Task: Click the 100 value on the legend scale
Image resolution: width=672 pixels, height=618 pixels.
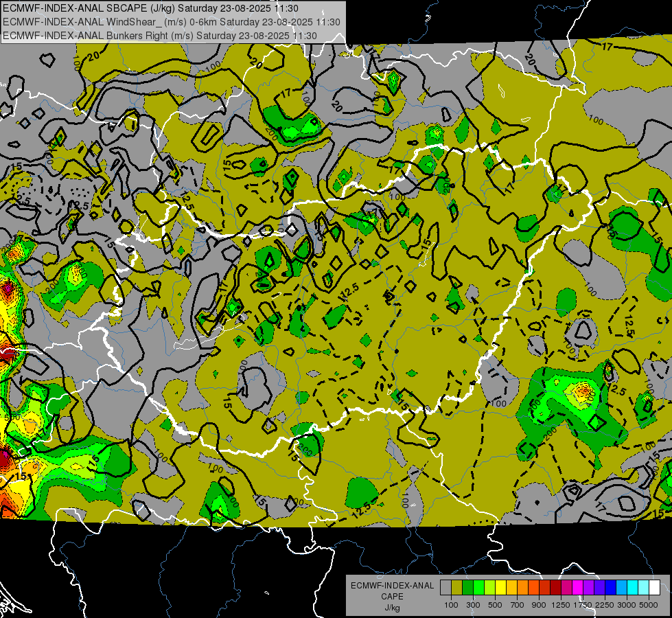Action: point(451,605)
